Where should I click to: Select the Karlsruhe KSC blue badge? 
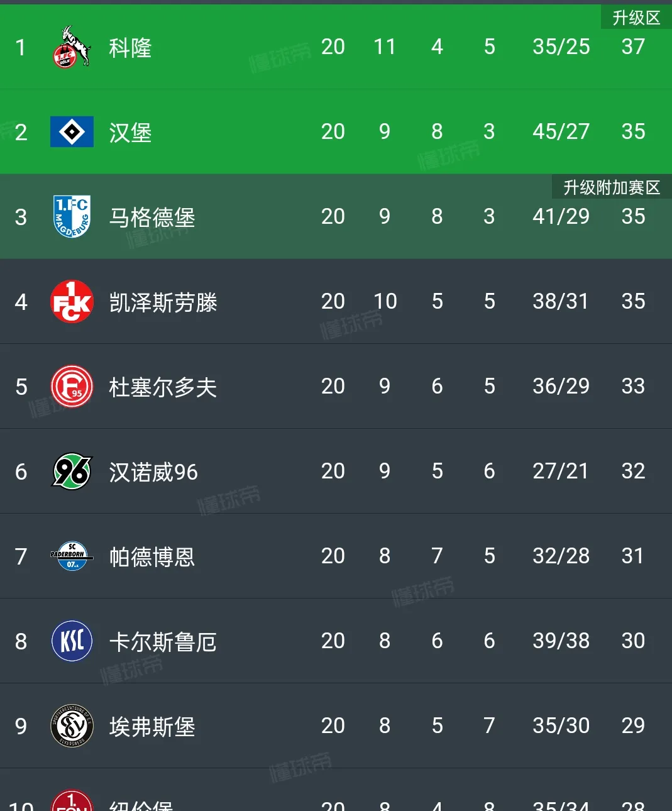(x=72, y=641)
